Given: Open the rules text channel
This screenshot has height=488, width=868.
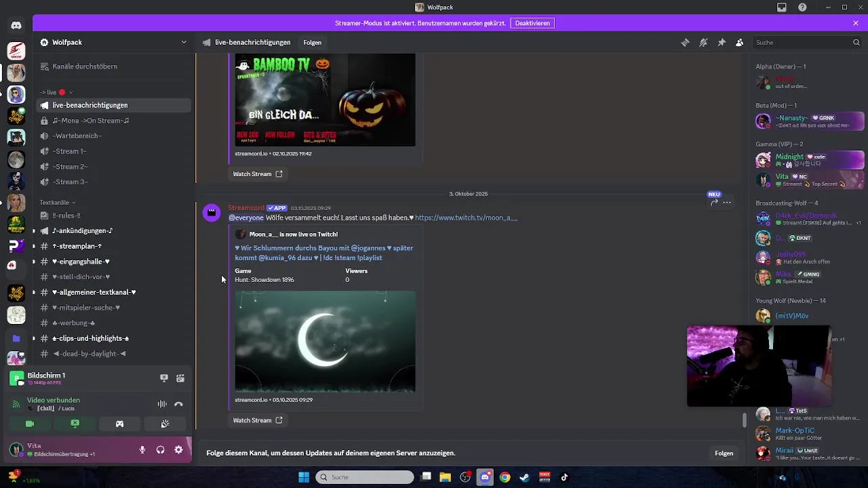Looking at the screenshot, I should click(x=113, y=216).
